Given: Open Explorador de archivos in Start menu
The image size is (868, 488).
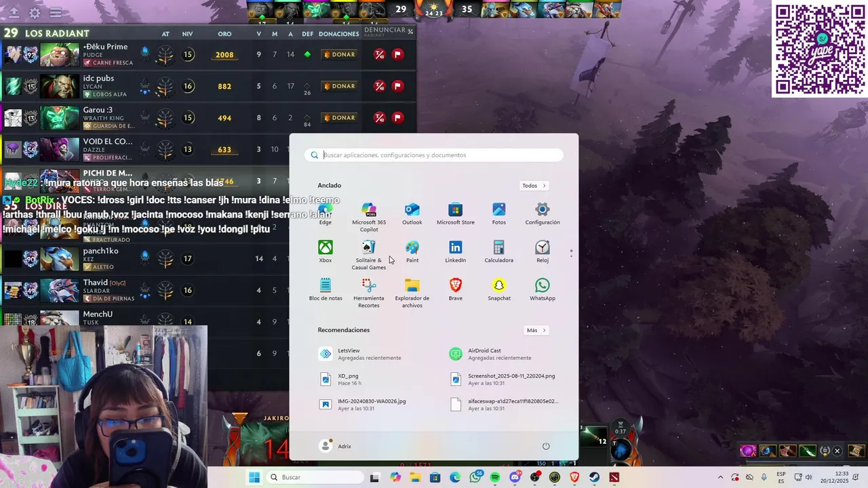Looking at the screenshot, I should (x=412, y=293).
